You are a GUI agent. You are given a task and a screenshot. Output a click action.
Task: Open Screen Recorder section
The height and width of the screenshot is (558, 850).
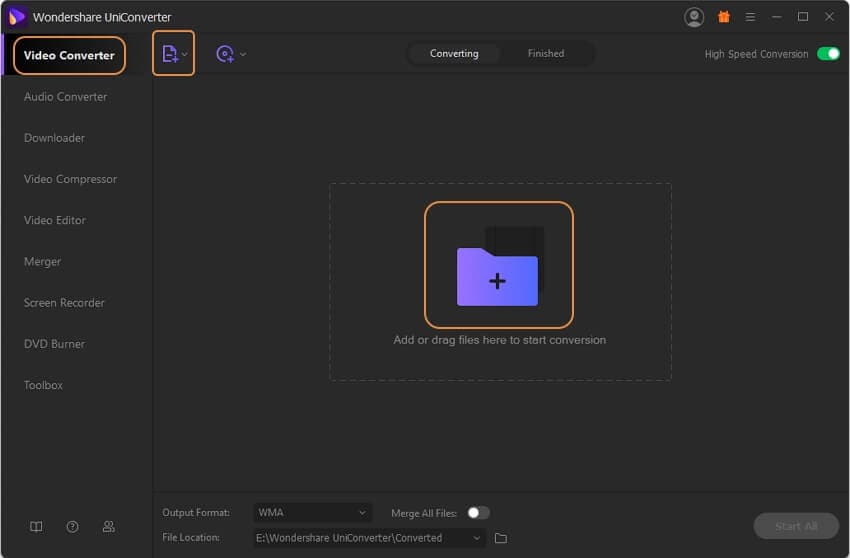[x=64, y=303]
